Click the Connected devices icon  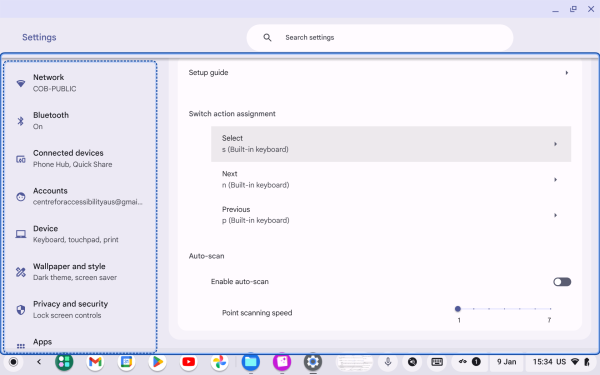pyautogui.click(x=21, y=159)
